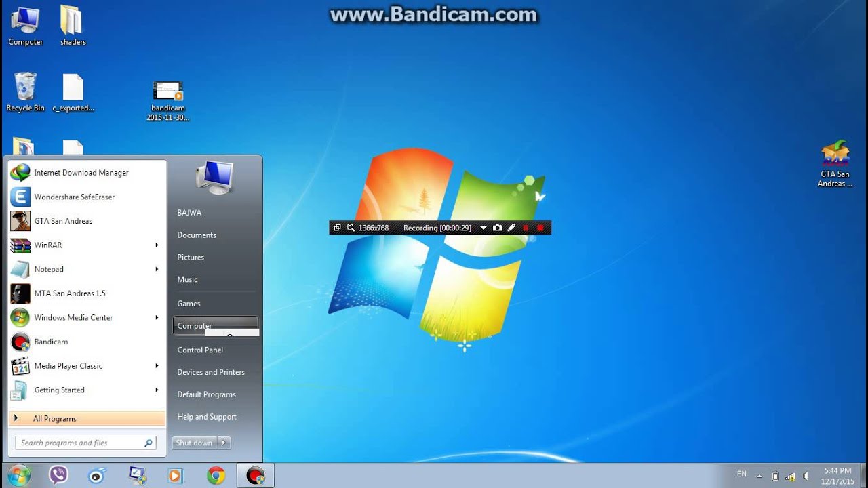The image size is (868, 488).
Task: Open Pictures from the Start menu
Action: click(191, 258)
